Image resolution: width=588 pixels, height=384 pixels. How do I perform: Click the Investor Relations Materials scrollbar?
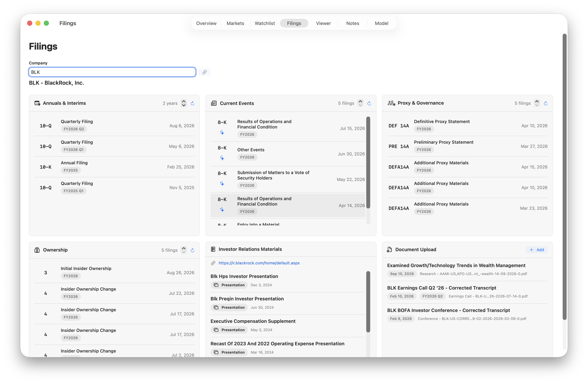tap(368, 302)
